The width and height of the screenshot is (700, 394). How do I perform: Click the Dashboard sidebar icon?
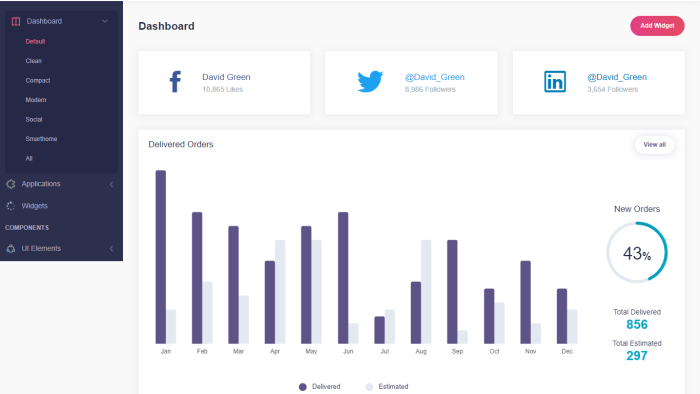click(x=16, y=21)
